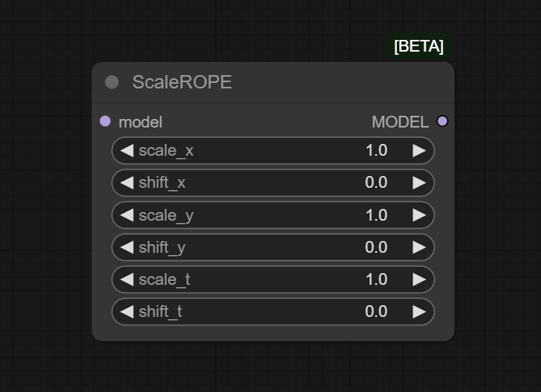The height and width of the screenshot is (392, 541).
Task: Increment the scale_t value
Action: click(x=419, y=279)
